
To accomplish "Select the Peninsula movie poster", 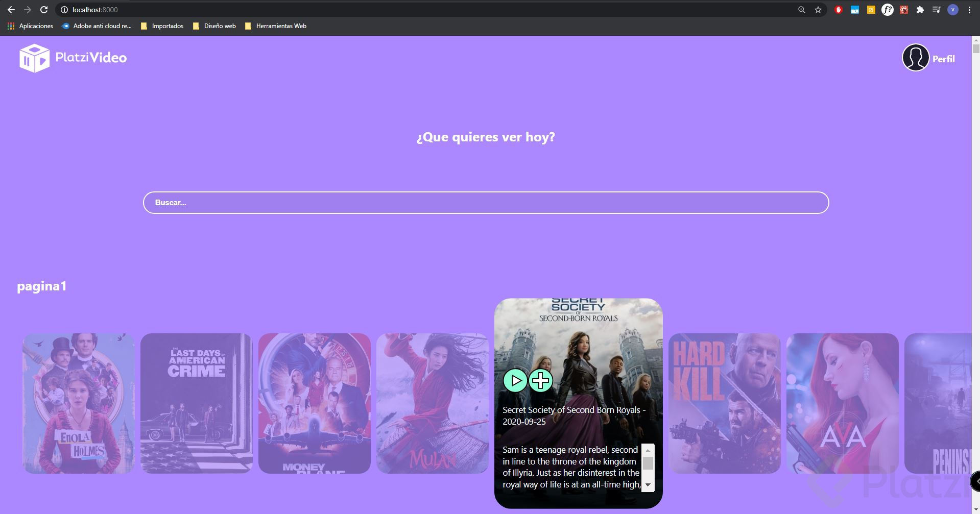I will pyautogui.click(x=938, y=403).
